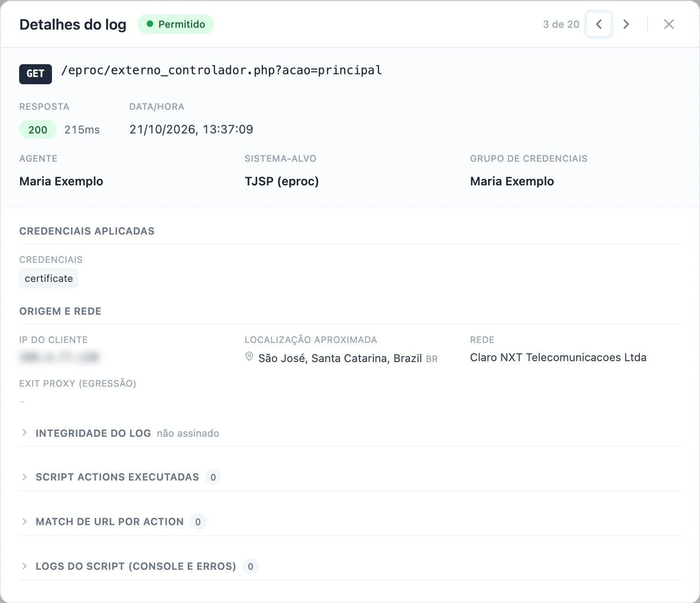The height and width of the screenshot is (603, 700).
Task: Go to the previous log entry
Action: (x=599, y=24)
